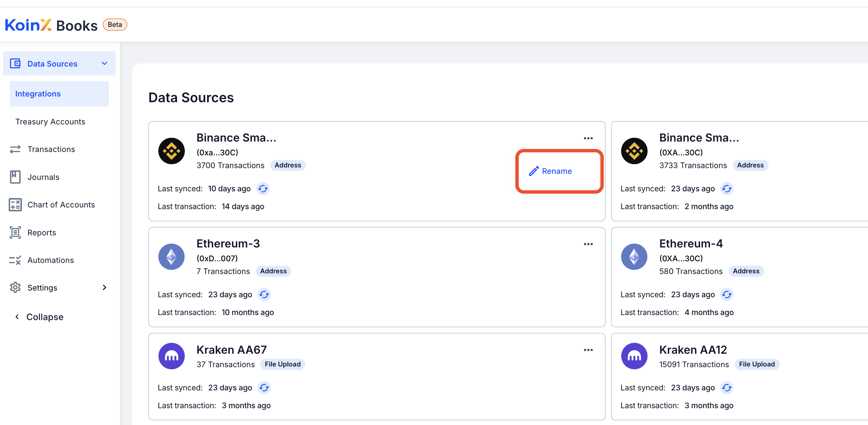The image size is (868, 425).
Task: Open the Automations page
Action: click(x=50, y=260)
